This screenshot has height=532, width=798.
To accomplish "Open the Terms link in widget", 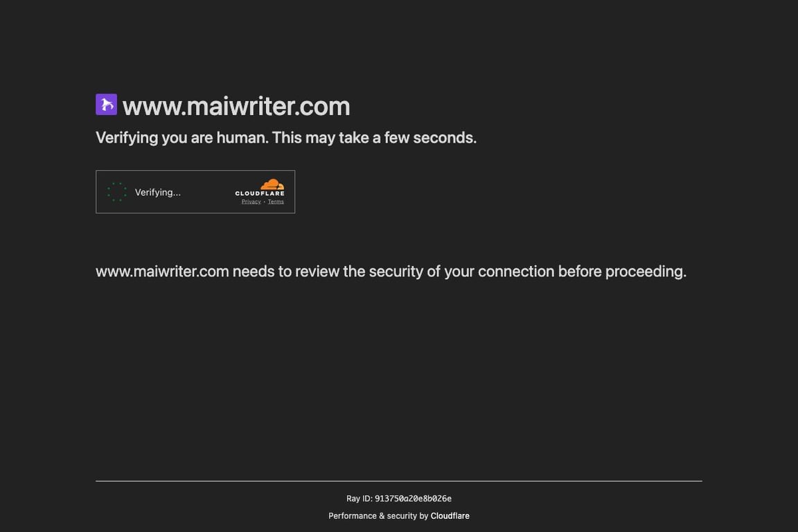I will [276, 202].
